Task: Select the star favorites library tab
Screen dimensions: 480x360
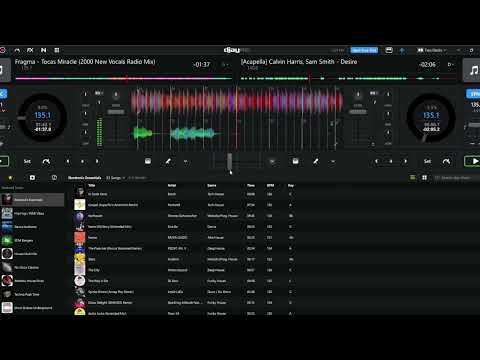Action: (10, 178)
